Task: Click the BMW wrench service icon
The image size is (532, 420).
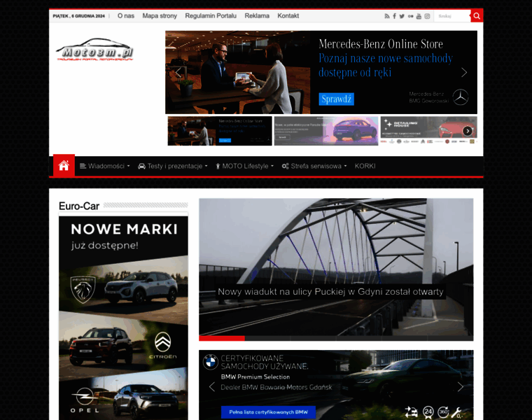Action: [x=456, y=412]
